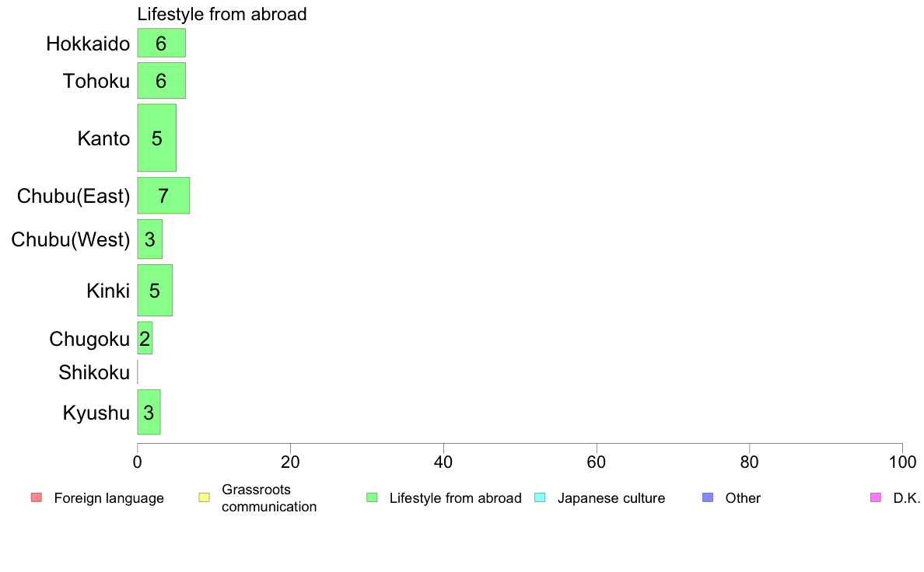The height and width of the screenshot is (572, 924).
Task: Click the Shikoku row label
Action: click(x=93, y=372)
